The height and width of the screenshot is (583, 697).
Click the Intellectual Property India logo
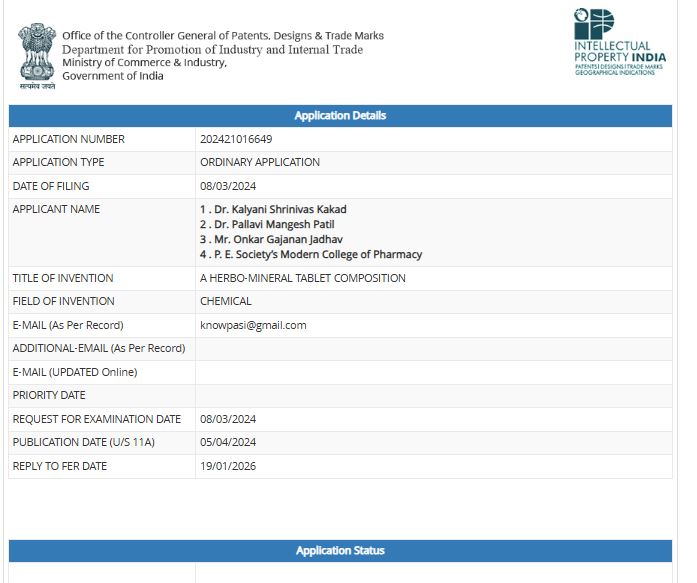tap(620, 42)
